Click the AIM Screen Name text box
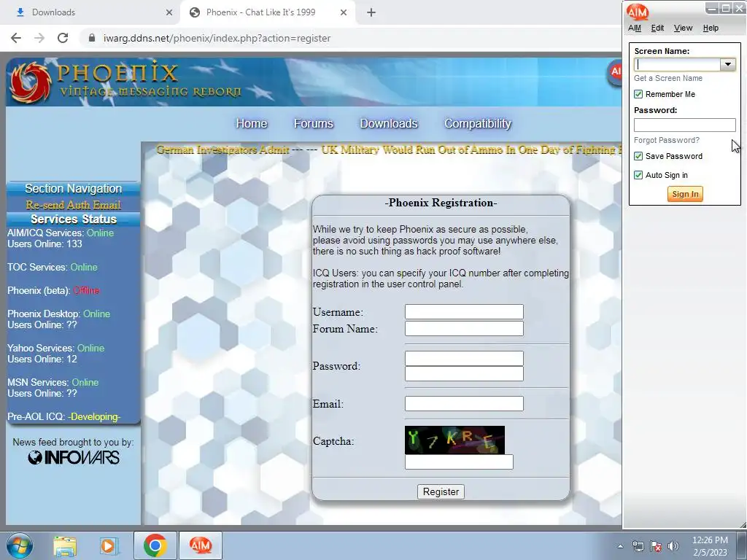 678,64
